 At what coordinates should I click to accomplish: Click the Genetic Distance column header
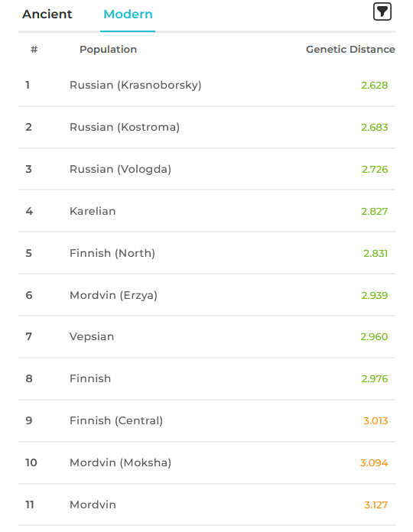tap(350, 49)
